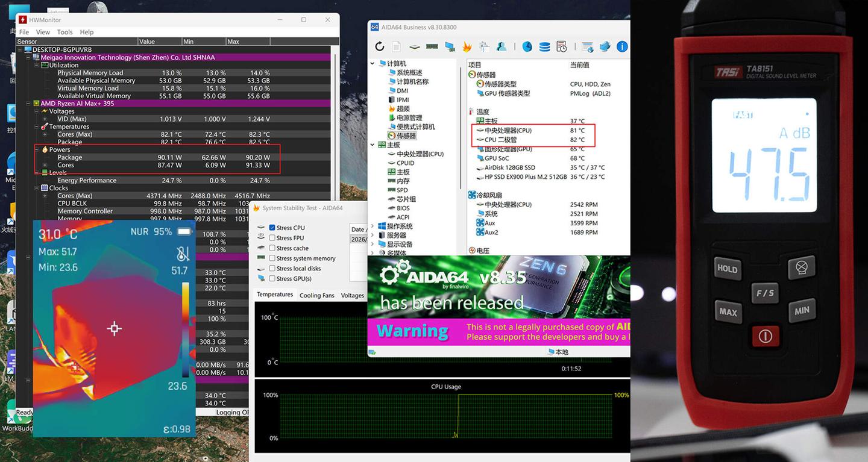Click the Refresh icon in AIDA64 toolbar
The width and height of the screenshot is (868, 462).
(380, 46)
